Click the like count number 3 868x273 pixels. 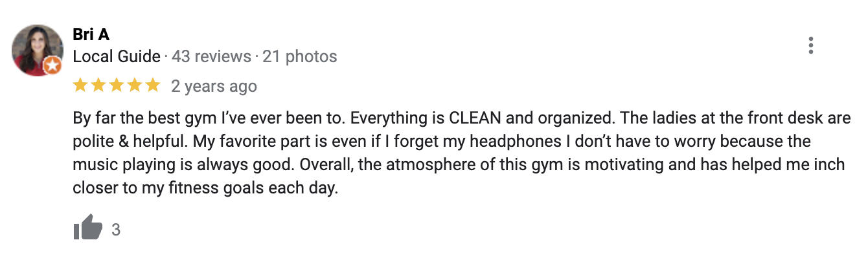pos(116,230)
